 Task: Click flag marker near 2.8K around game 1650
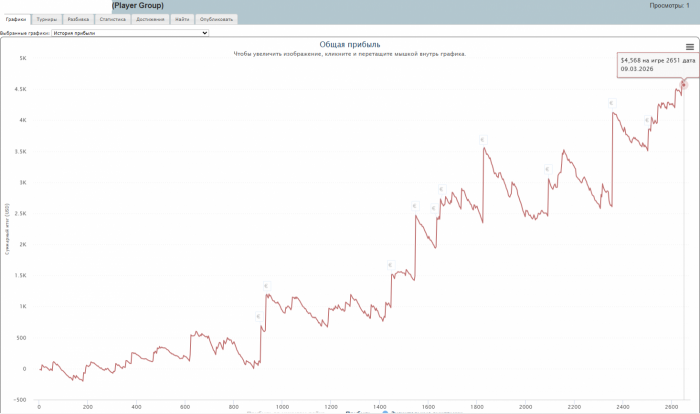pos(442,189)
